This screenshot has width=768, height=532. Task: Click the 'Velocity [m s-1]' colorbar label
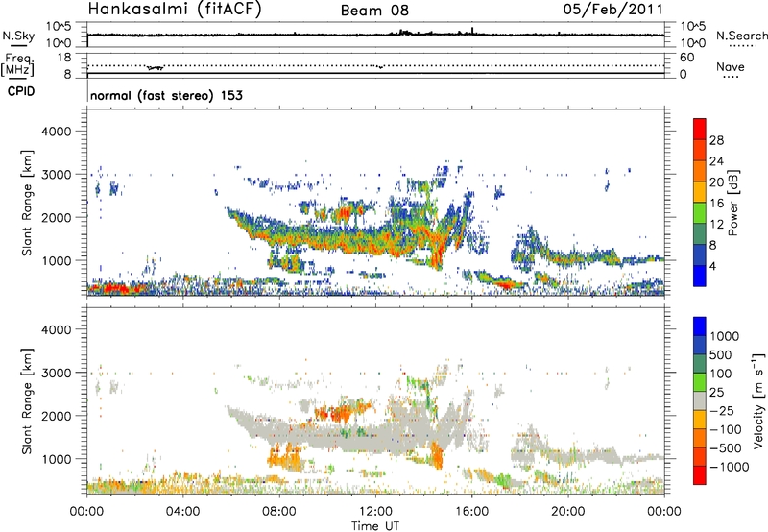[758, 400]
